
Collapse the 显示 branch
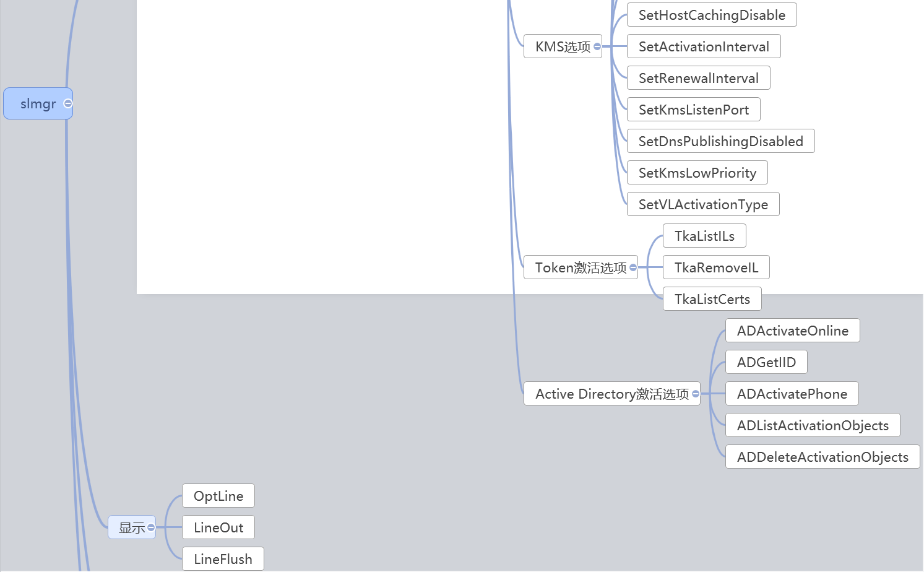point(151,527)
